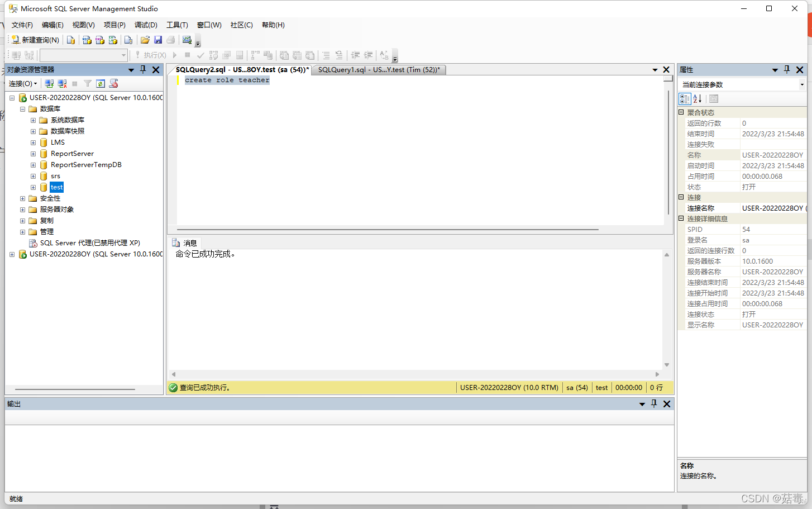
Task: Collapse the 连接详细信息 section in Properties
Action: coord(681,218)
